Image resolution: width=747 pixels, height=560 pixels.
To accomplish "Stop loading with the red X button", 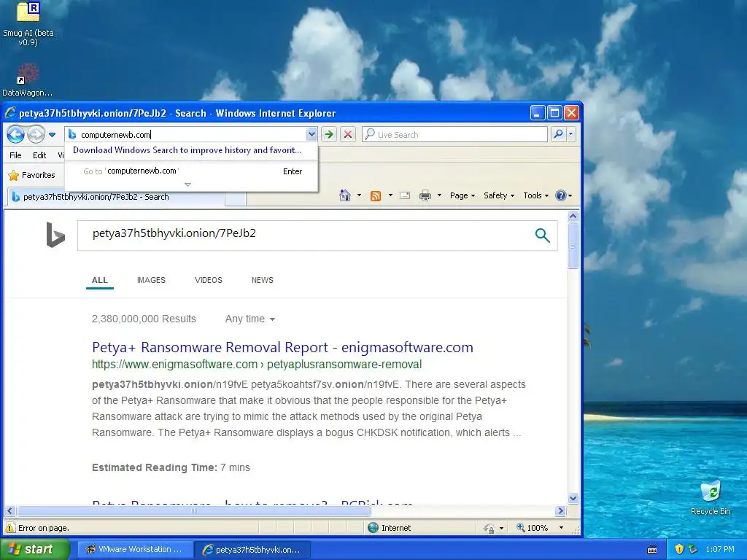I will coord(348,135).
